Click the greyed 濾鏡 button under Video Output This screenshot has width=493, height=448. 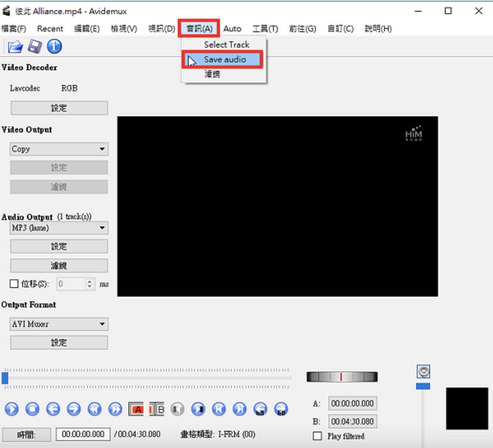(x=59, y=187)
